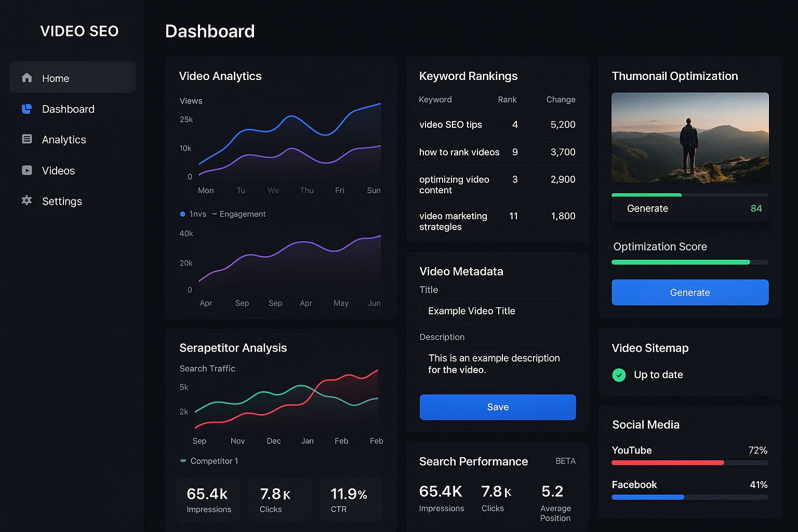
Task: Click the Home icon in sidebar
Action: [x=27, y=78]
